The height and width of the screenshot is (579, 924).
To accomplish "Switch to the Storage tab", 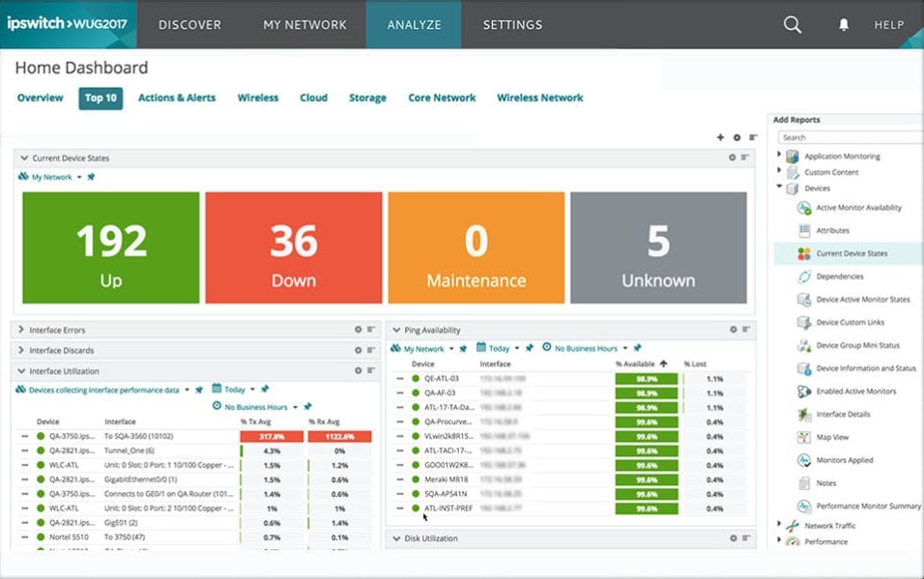I will [x=367, y=98].
